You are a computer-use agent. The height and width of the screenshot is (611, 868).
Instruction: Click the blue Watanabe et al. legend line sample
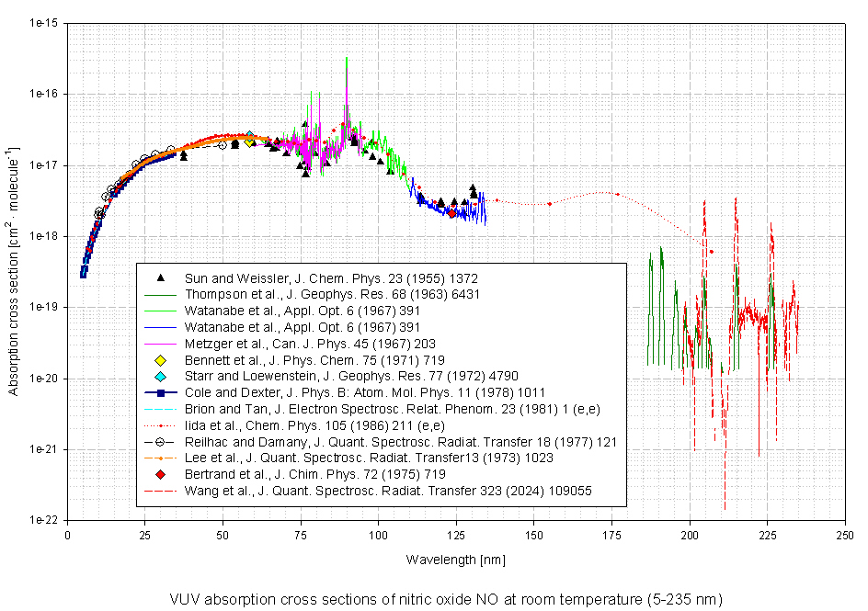(161, 327)
